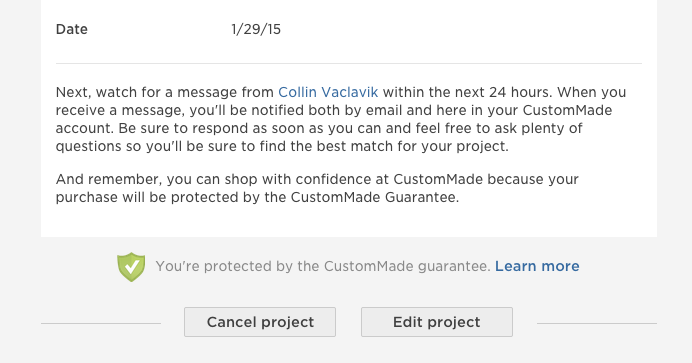Screen dimensions: 692x363
Task: Click the Cancel project button
Action: pos(260,322)
